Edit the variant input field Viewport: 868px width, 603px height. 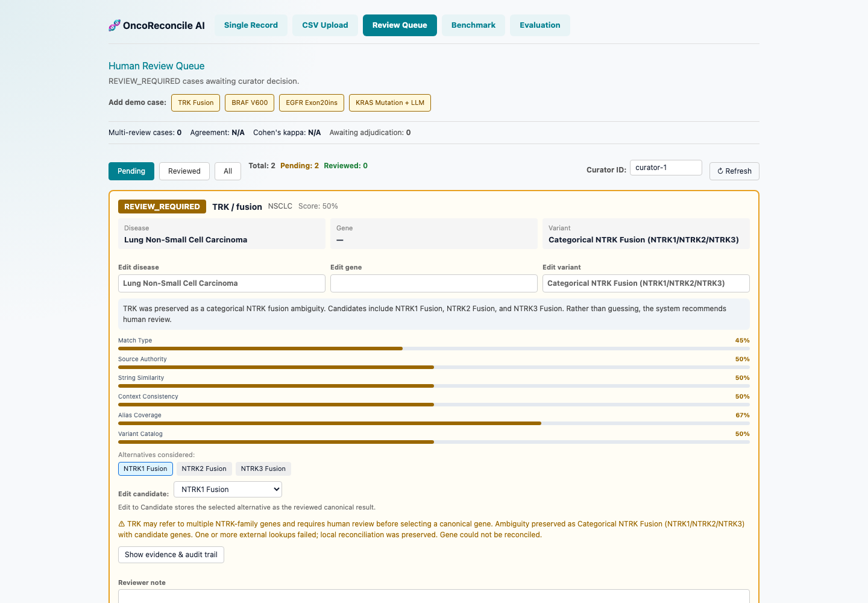[646, 283]
